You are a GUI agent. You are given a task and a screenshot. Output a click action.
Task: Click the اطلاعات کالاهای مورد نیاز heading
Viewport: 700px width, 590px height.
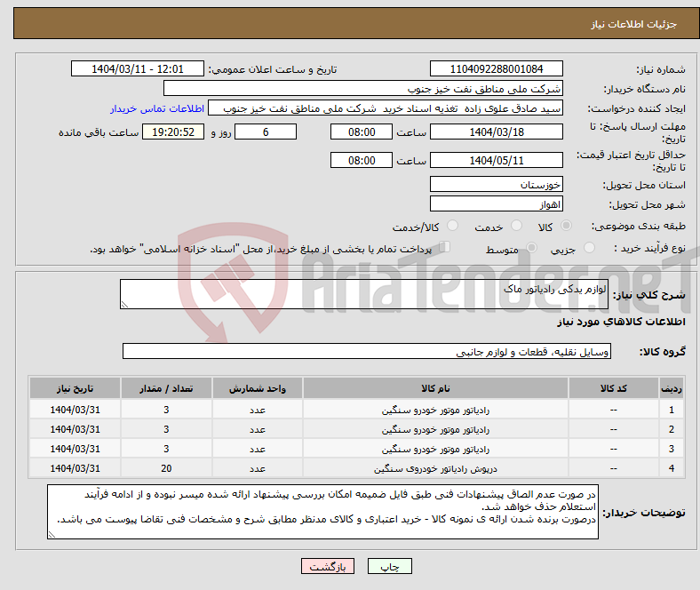pyautogui.click(x=621, y=322)
